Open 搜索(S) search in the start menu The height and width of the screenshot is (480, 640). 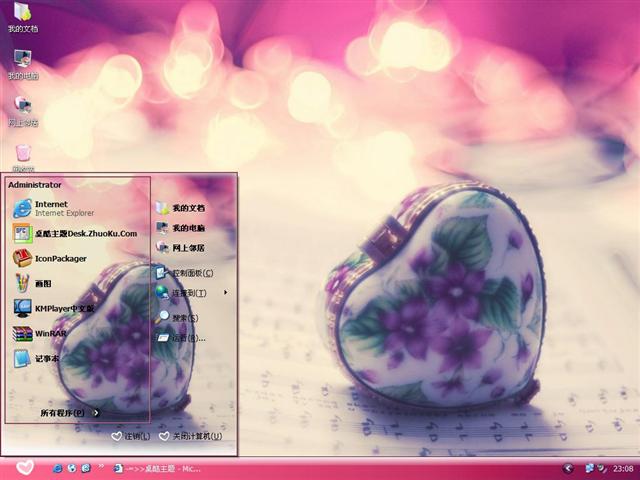click(177, 317)
